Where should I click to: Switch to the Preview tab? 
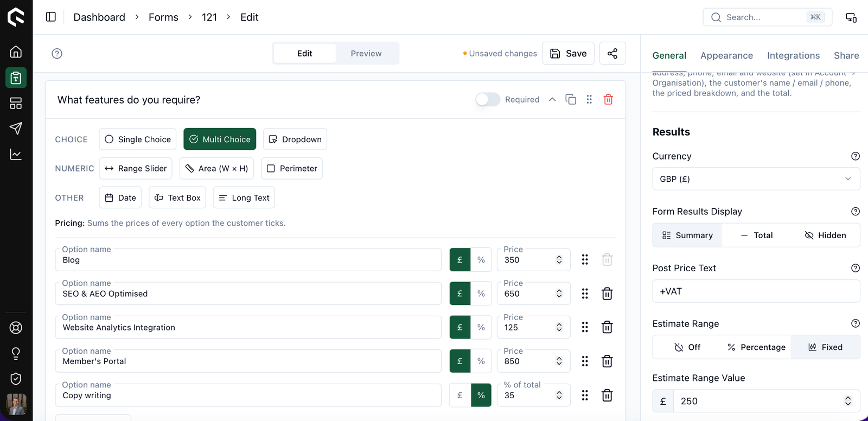click(366, 53)
